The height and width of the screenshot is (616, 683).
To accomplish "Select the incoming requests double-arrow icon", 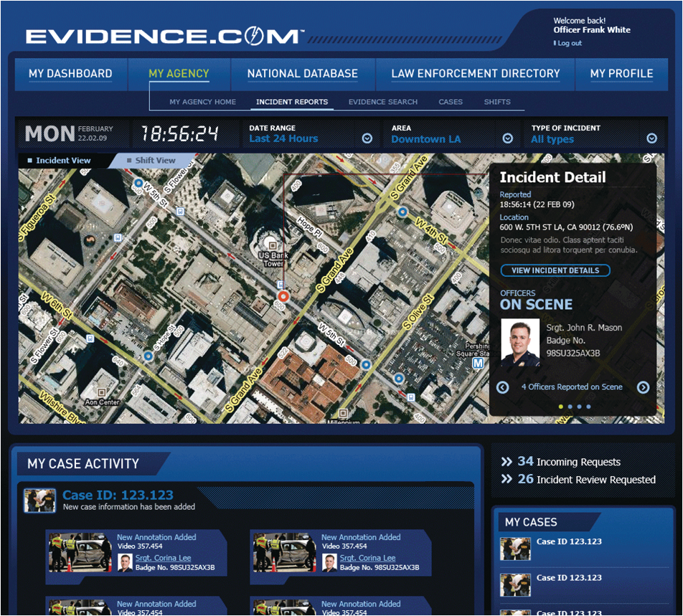I will [x=507, y=461].
